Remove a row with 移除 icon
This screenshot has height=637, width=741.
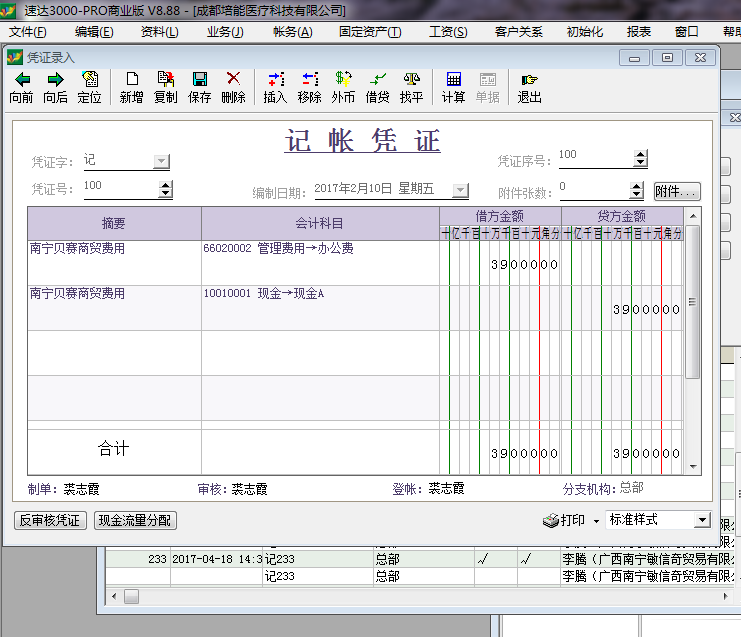310,87
